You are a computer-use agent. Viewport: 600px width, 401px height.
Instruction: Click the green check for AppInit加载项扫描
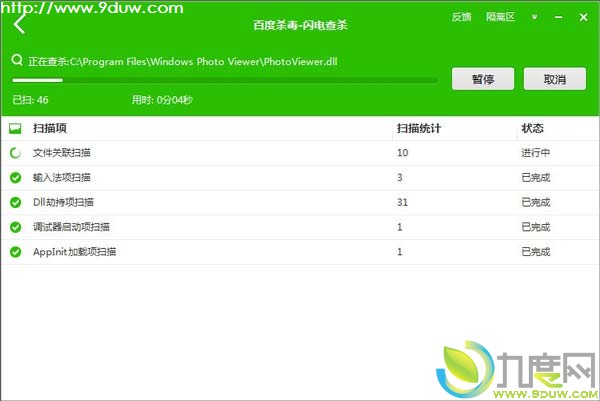15,252
